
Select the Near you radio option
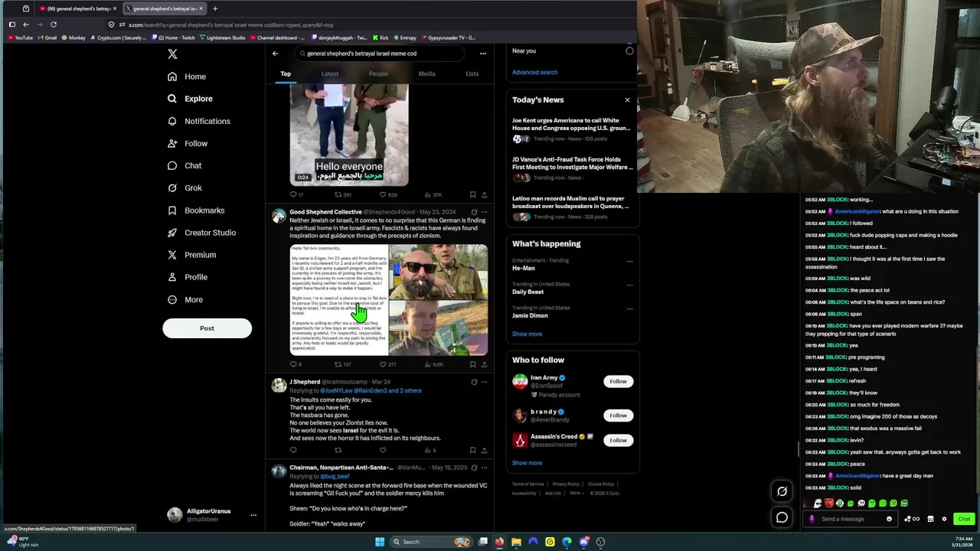tap(629, 51)
